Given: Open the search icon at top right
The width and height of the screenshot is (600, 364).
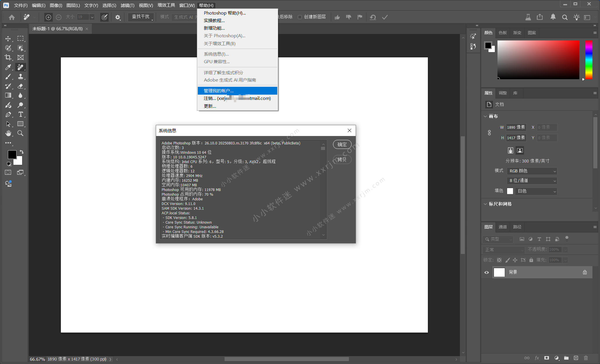Looking at the screenshot, I should coord(565,17).
